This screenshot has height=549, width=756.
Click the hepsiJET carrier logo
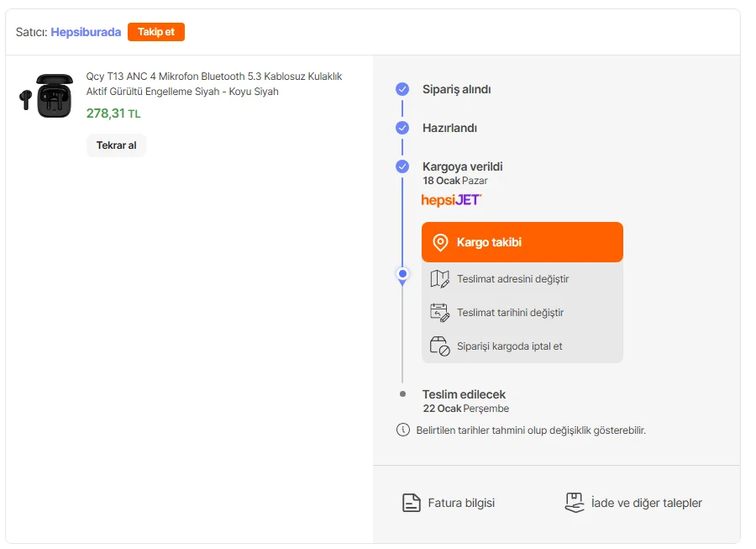pos(451,200)
